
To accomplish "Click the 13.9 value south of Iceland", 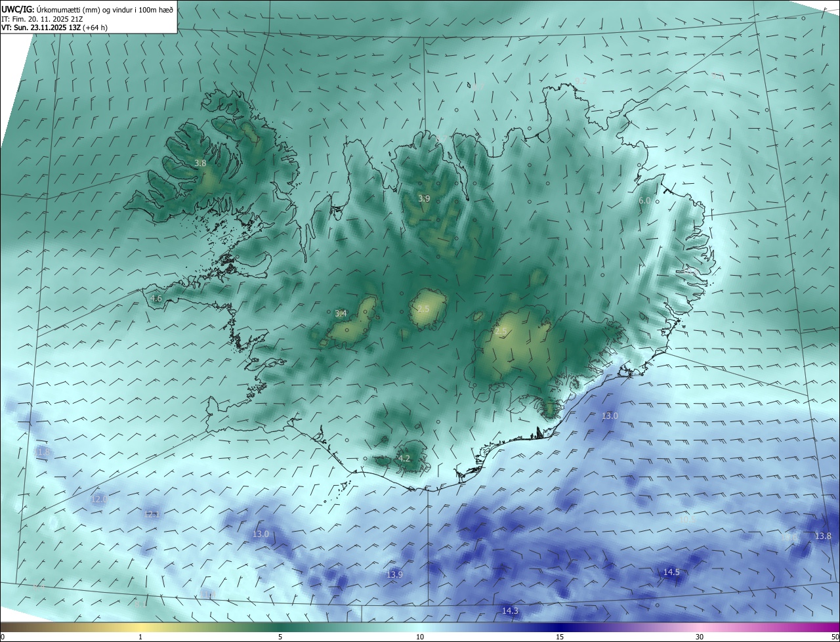I will pyautogui.click(x=394, y=574).
